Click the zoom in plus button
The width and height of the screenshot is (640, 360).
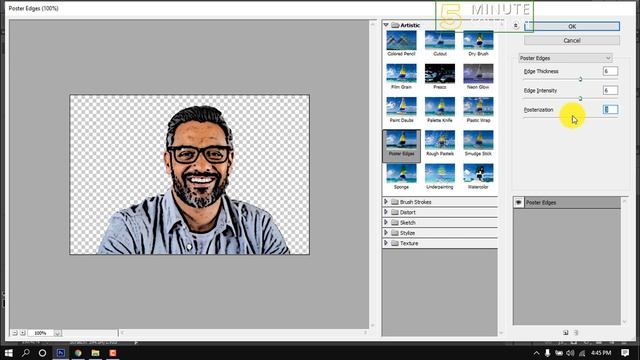pos(23,333)
